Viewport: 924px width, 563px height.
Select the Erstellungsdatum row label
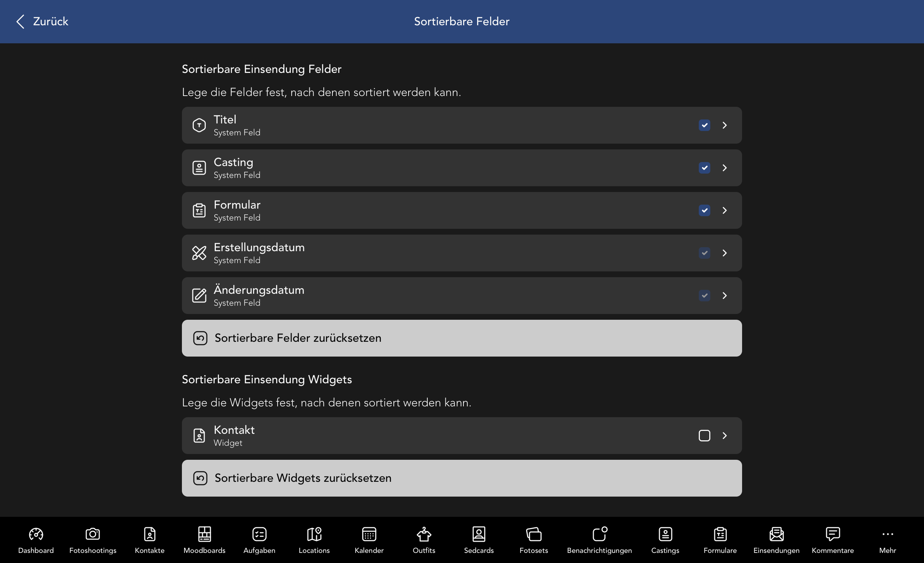(259, 247)
